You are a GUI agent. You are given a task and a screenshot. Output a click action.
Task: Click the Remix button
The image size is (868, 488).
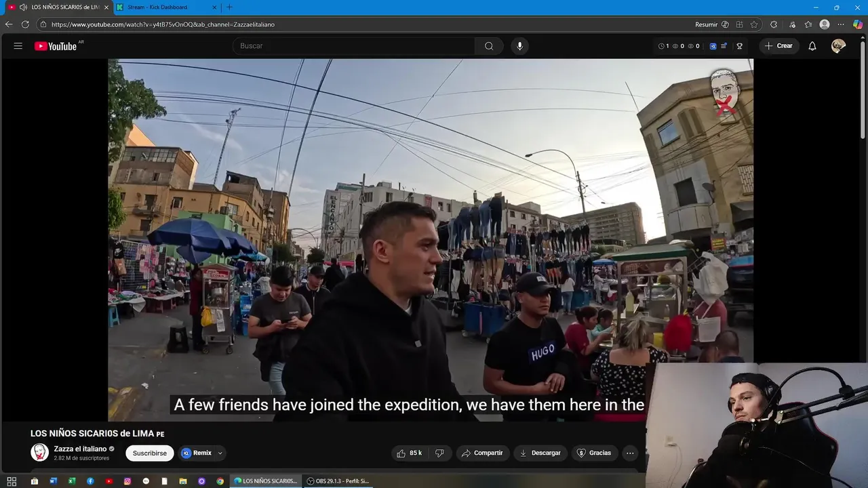pos(197,453)
